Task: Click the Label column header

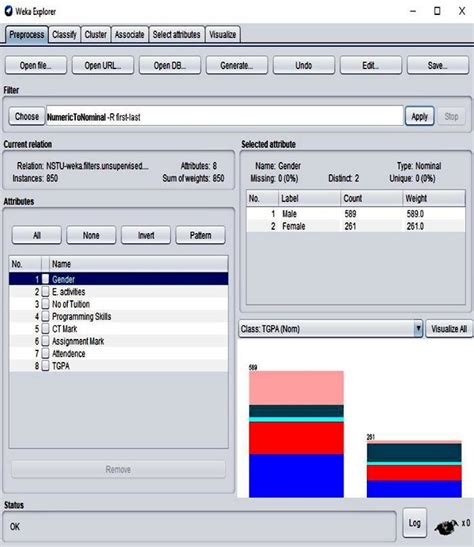Action: pyautogui.click(x=309, y=198)
